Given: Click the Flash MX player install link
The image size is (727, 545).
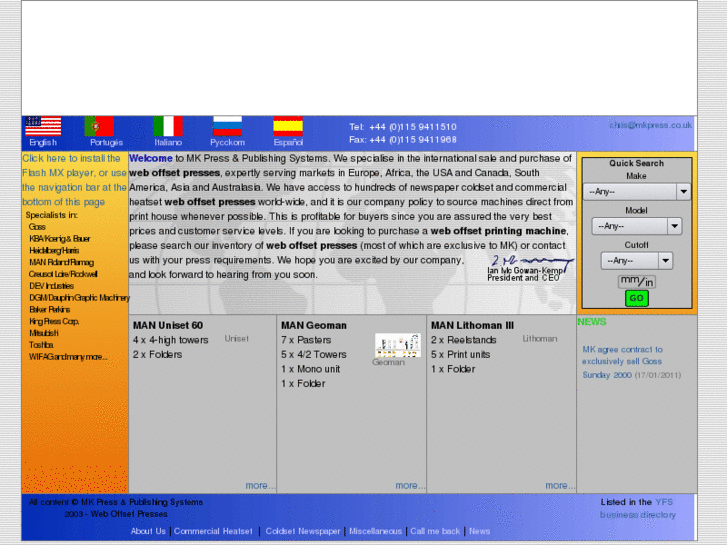Looking at the screenshot, I should (74, 180).
